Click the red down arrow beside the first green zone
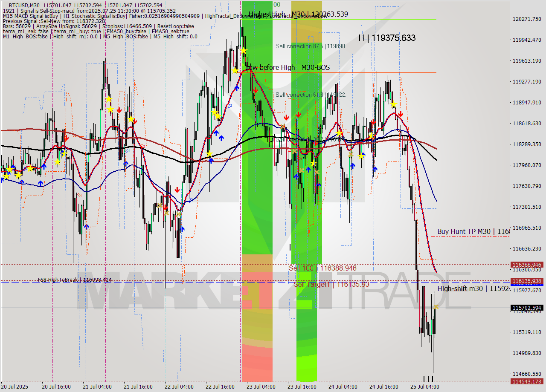 click(255, 90)
